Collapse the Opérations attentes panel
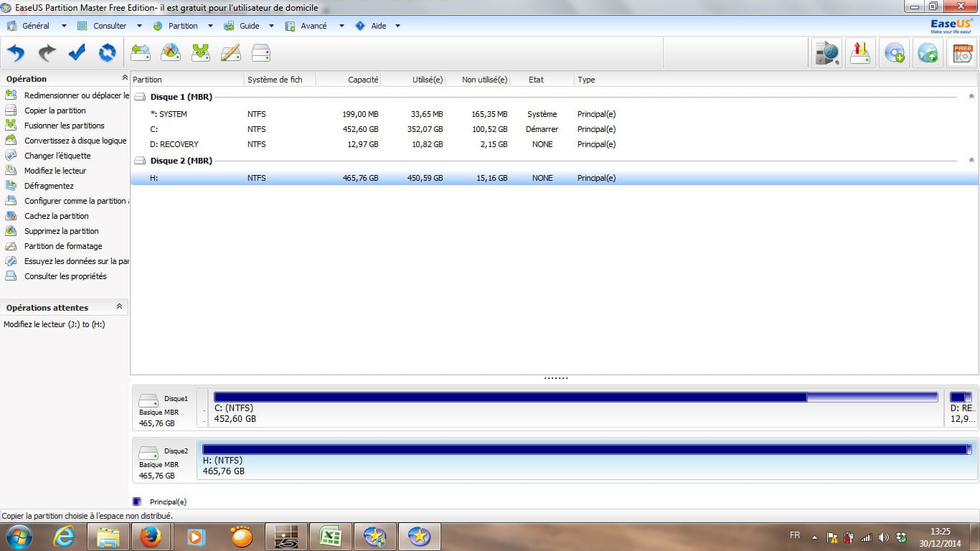This screenshot has width=980, height=551. pos(119,307)
